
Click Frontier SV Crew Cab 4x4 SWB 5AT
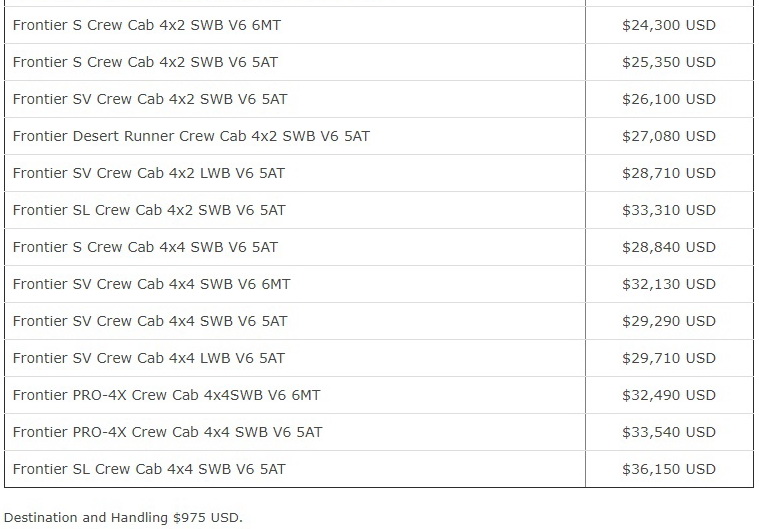click(x=150, y=321)
